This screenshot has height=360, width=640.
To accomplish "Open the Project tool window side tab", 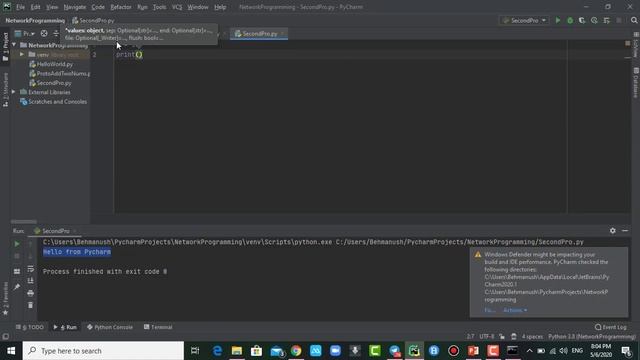I will 5,47.
